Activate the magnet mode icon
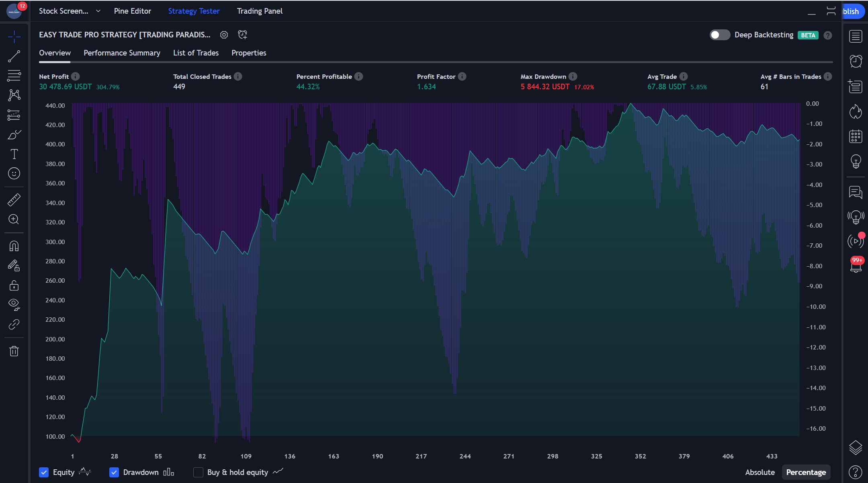868x483 pixels. (x=14, y=246)
